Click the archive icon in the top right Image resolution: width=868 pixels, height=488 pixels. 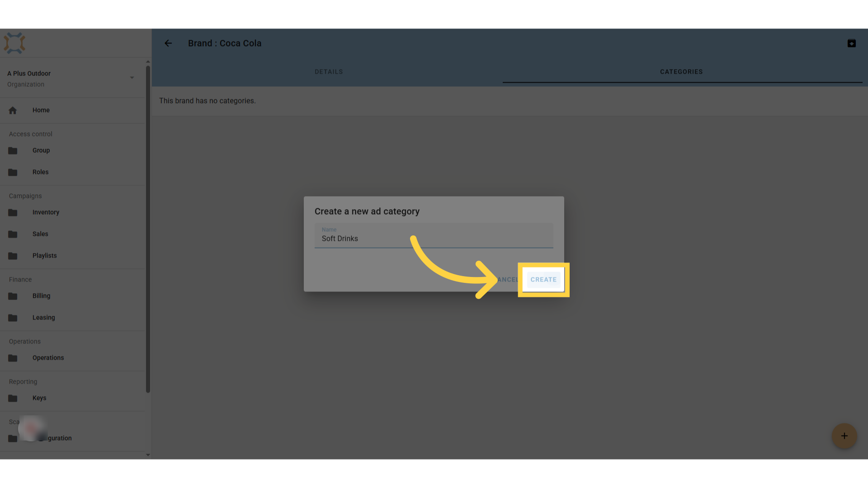[851, 43]
